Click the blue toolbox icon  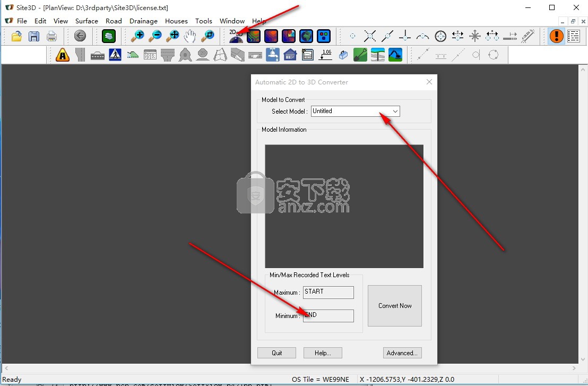point(343,55)
